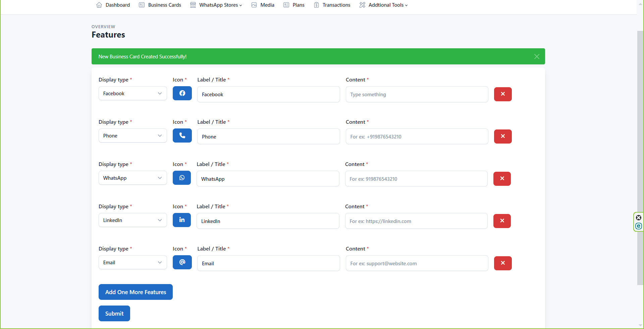Click the Phone icon picker button
The height and width of the screenshot is (329, 644).
tap(182, 135)
